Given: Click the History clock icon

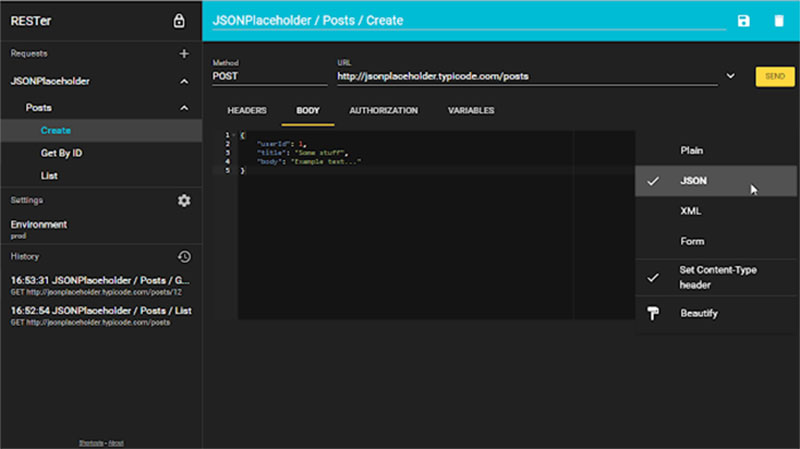Looking at the screenshot, I should coord(184,257).
